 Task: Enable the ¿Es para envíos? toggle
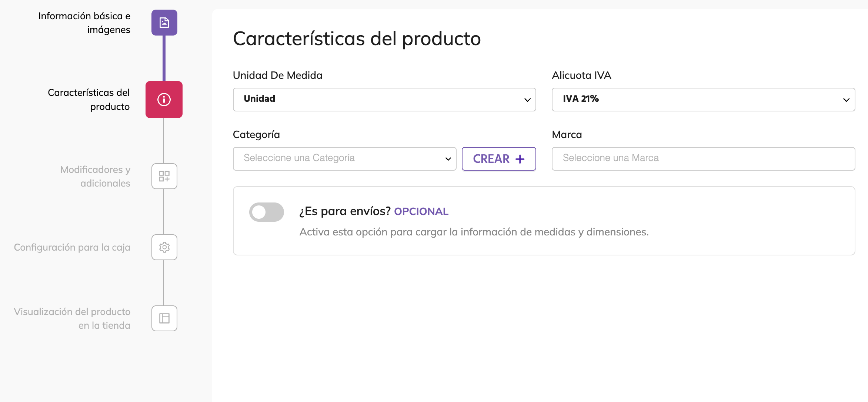point(266,212)
